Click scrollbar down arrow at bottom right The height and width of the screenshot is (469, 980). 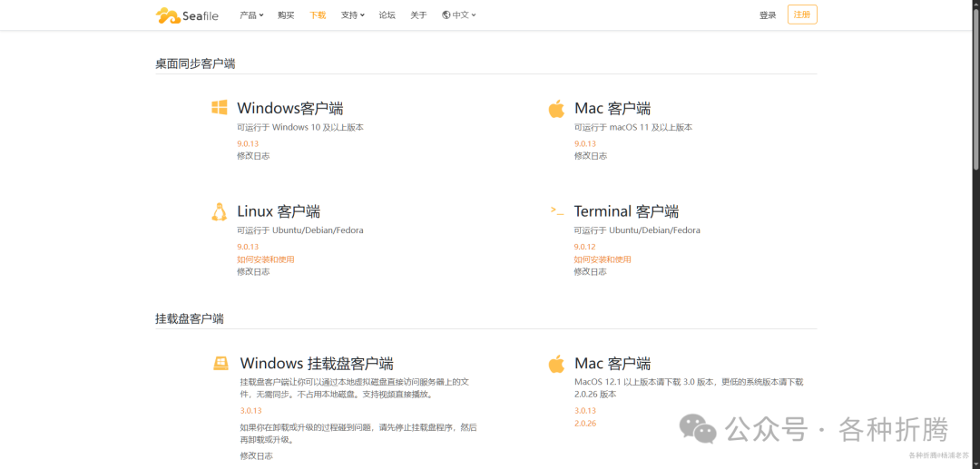coord(975,464)
